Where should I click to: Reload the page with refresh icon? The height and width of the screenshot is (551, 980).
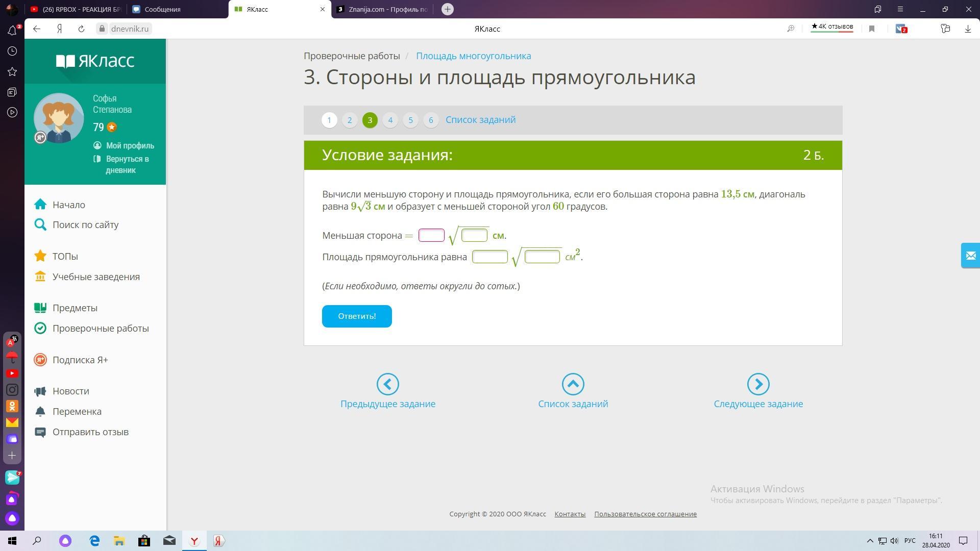[81, 29]
